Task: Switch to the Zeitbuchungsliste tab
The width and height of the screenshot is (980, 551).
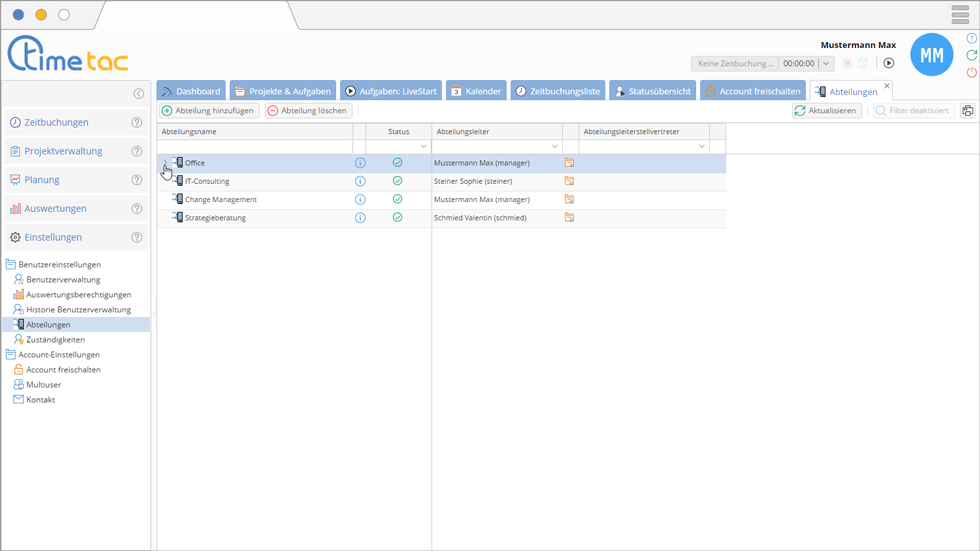Action: tap(557, 91)
